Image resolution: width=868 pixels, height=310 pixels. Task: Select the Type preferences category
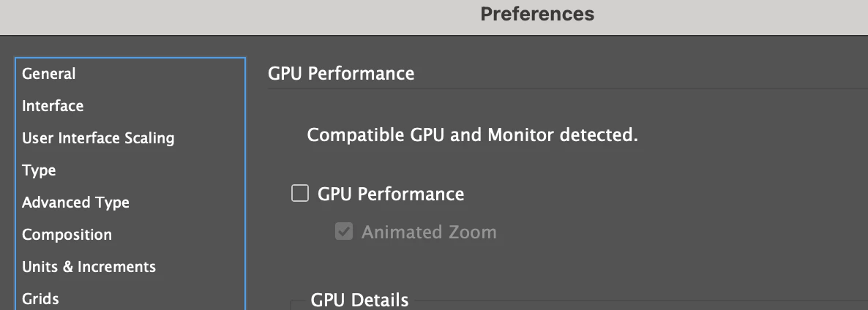(x=39, y=170)
